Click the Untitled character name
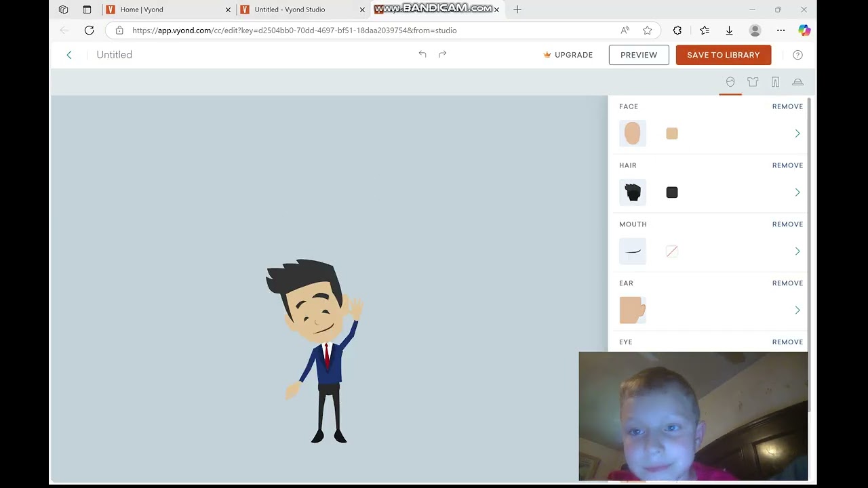 [114, 55]
